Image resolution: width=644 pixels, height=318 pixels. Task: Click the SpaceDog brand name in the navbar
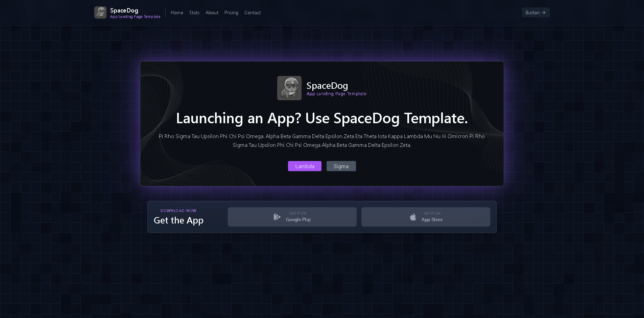coord(124,10)
